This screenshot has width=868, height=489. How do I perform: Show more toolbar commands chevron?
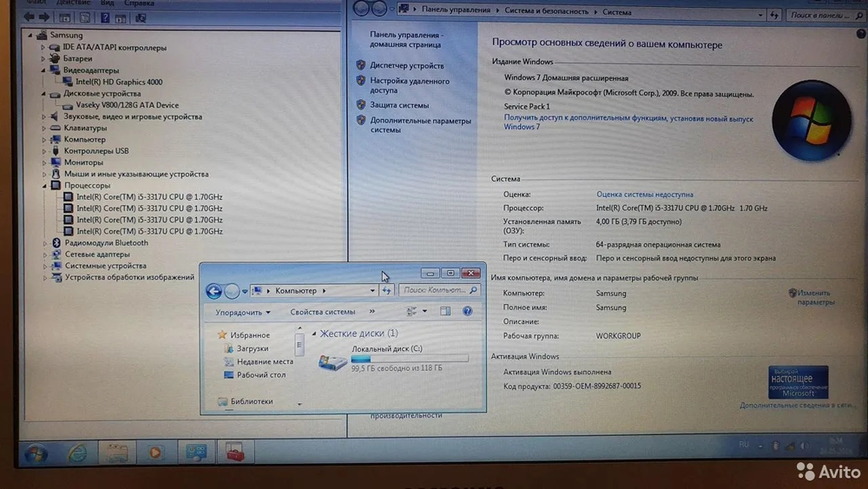point(372,311)
